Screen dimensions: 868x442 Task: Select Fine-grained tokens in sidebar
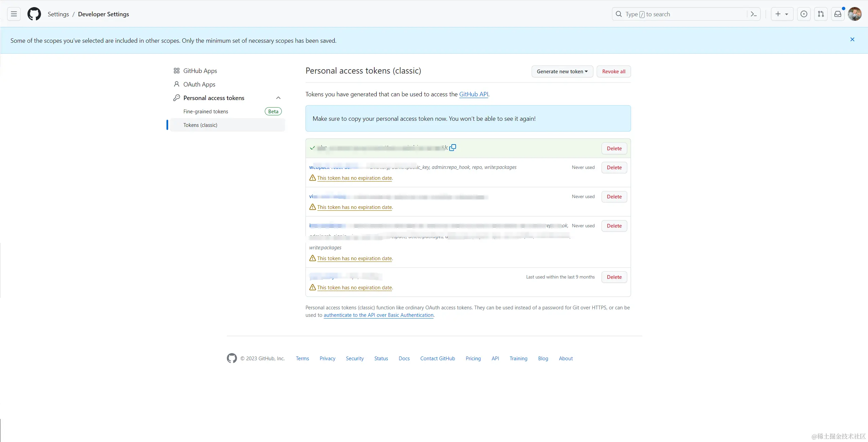click(205, 112)
